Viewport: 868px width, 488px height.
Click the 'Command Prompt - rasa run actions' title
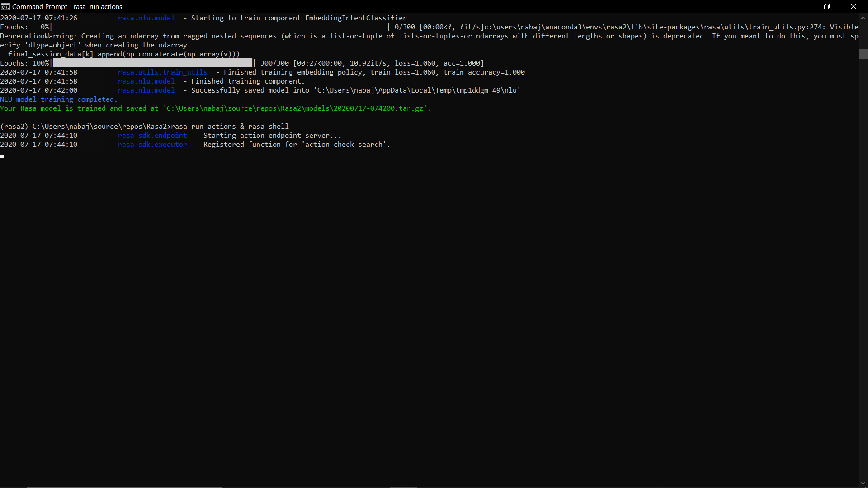tap(67, 7)
